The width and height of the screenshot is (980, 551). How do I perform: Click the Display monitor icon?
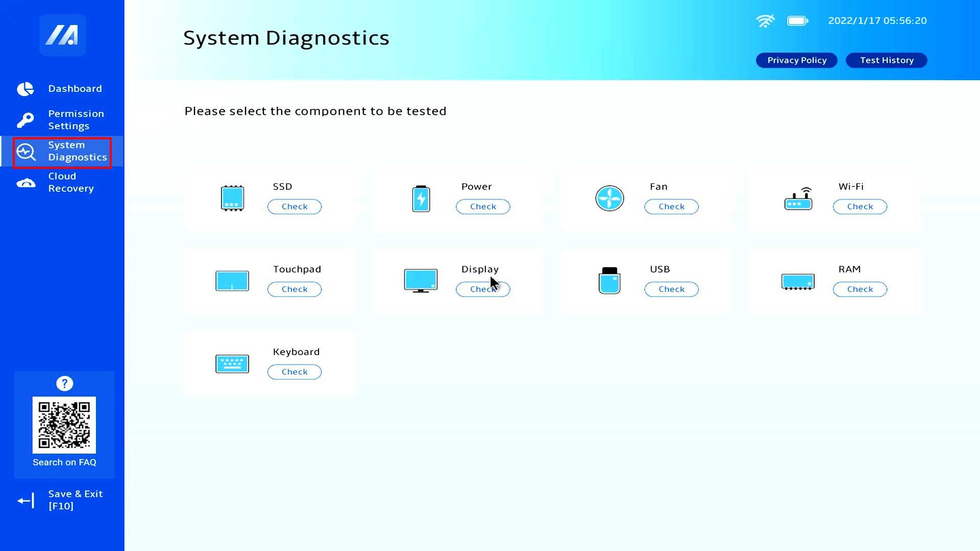click(x=421, y=281)
